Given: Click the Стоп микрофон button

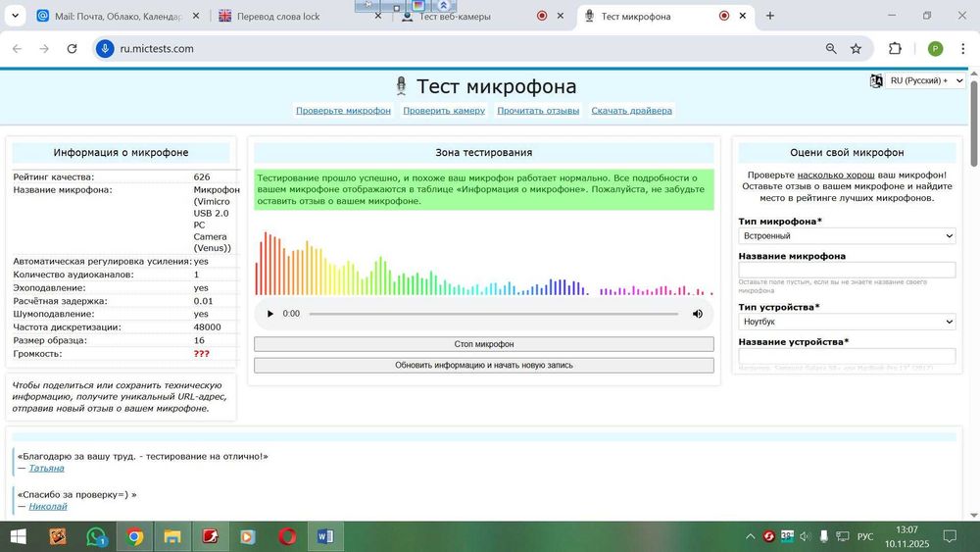Looking at the screenshot, I should pyautogui.click(x=484, y=344).
